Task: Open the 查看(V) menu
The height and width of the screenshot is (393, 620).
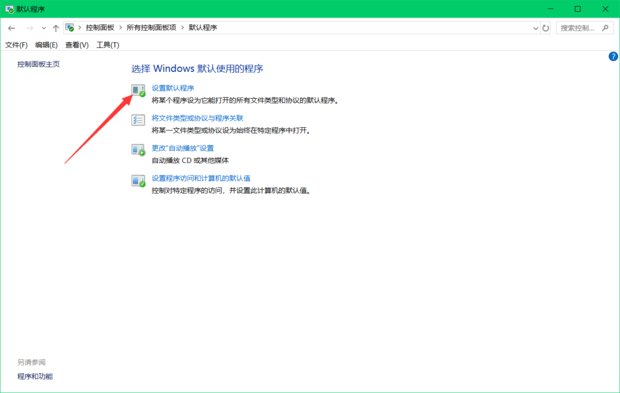Action: [x=77, y=45]
